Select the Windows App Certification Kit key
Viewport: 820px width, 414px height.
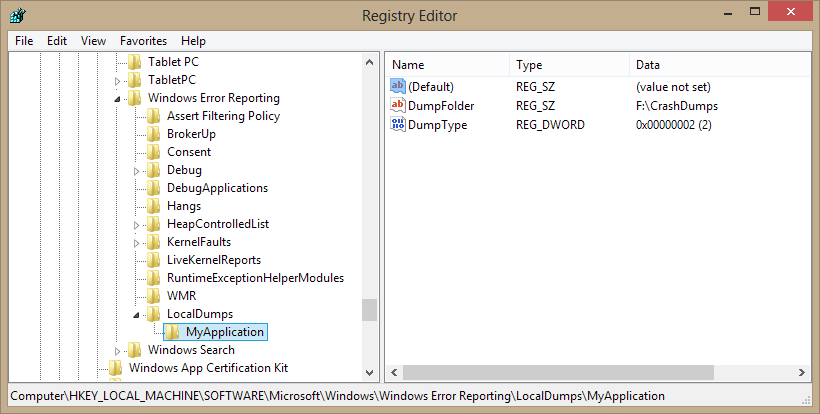[x=209, y=368]
